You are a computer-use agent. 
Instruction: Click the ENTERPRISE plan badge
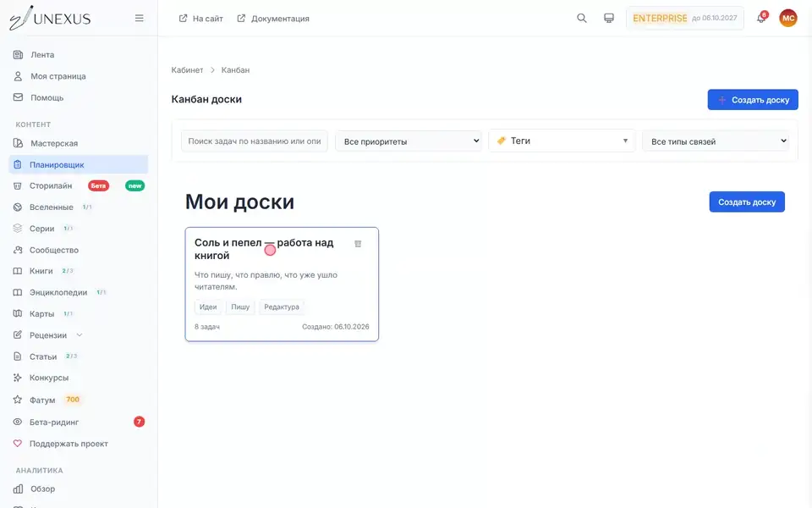684,18
